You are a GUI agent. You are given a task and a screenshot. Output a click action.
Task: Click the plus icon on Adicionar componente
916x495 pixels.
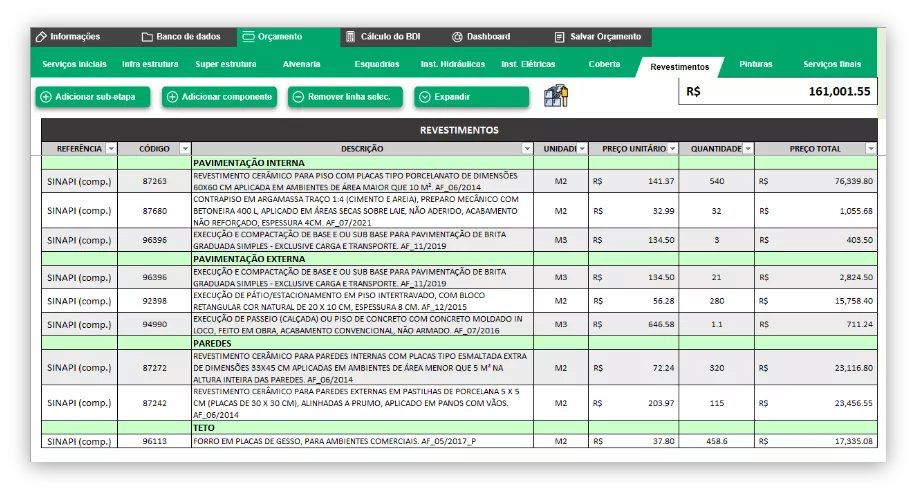pos(172,97)
